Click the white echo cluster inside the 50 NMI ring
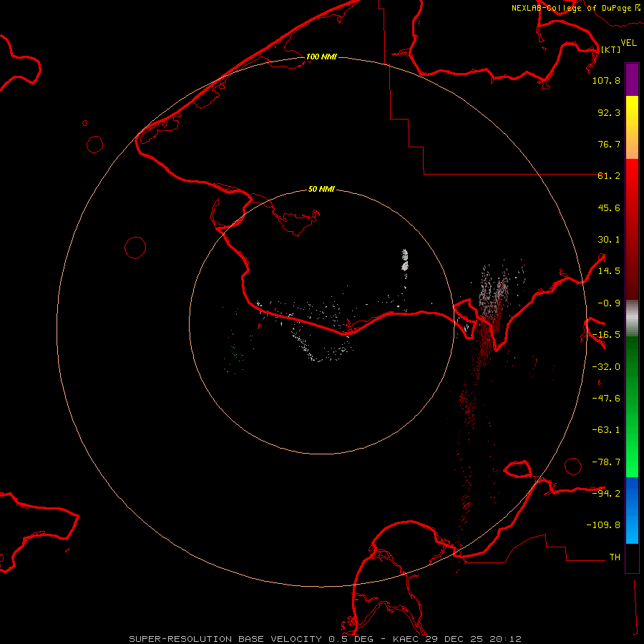The width and height of the screenshot is (644, 644). click(x=404, y=260)
